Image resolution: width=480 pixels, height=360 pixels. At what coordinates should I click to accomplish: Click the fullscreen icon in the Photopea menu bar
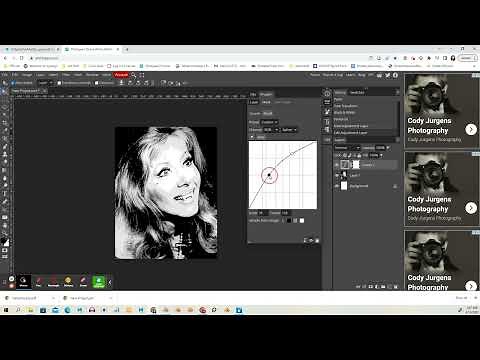point(142,75)
